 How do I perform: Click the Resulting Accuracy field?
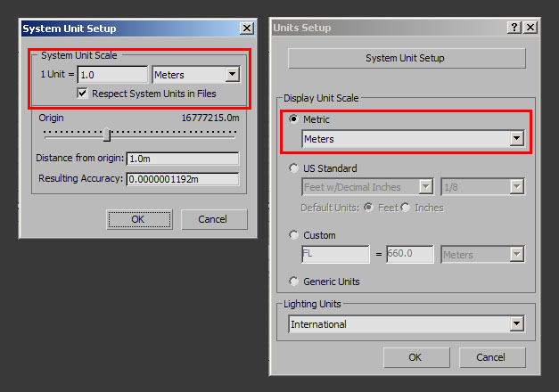tap(183, 179)
